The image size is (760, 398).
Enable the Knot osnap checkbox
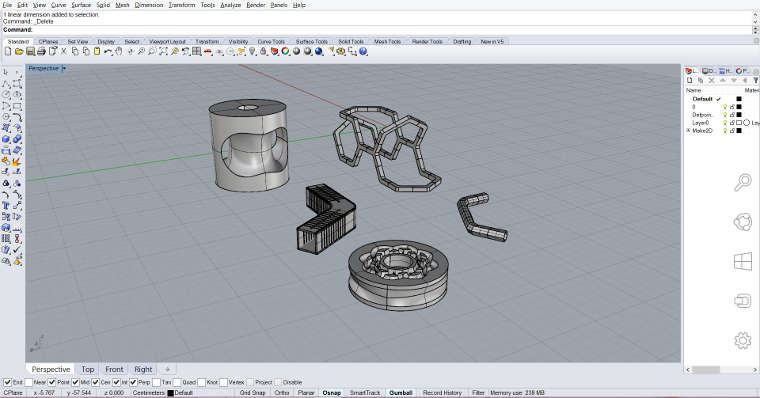202,382
